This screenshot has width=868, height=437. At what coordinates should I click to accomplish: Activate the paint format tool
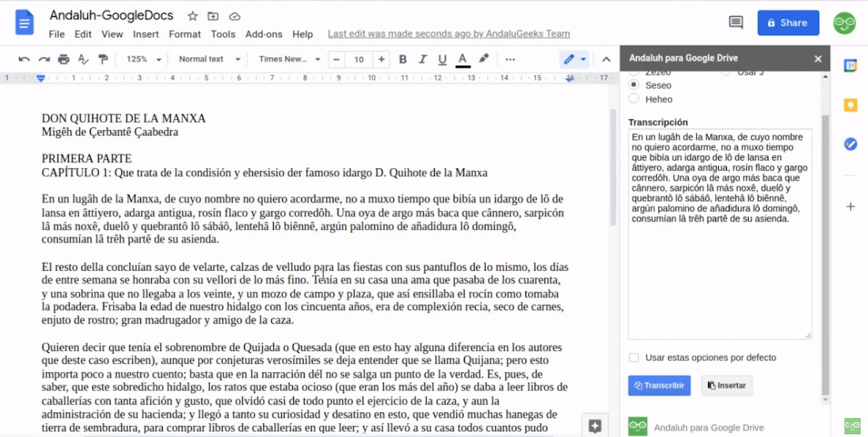click(x=103, y=59)
